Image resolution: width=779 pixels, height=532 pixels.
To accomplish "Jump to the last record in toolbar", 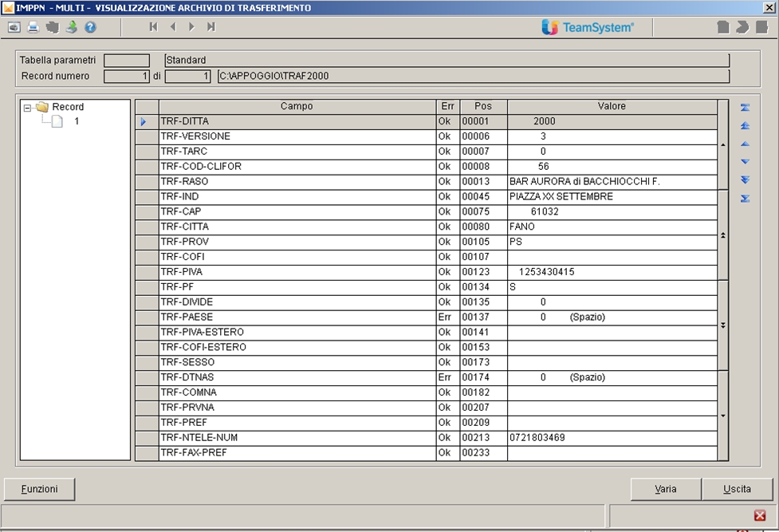I will click(x=211, y=27).
